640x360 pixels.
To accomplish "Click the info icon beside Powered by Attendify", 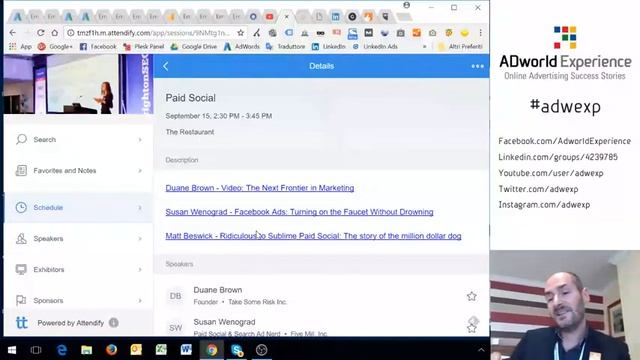I will pyautogui.click(x=113, y=323).
